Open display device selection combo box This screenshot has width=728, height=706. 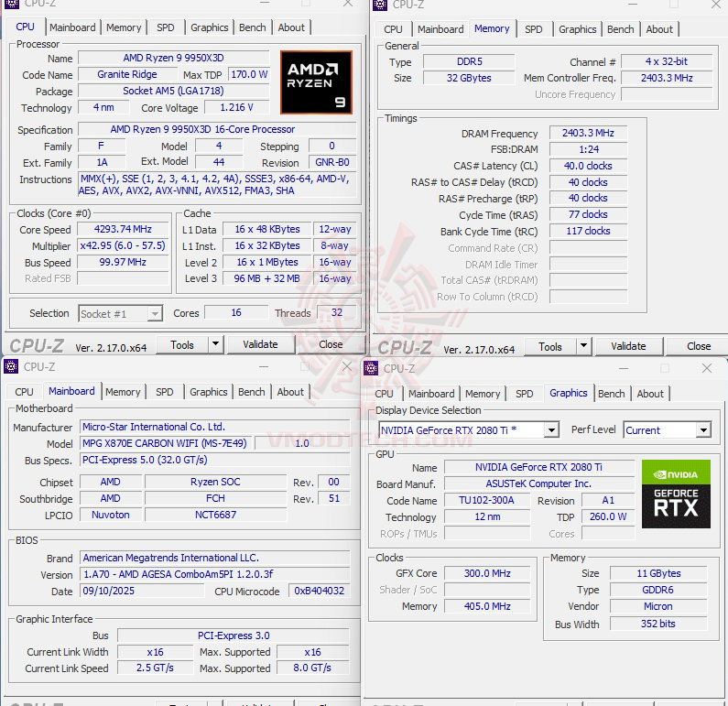point(469,429)
